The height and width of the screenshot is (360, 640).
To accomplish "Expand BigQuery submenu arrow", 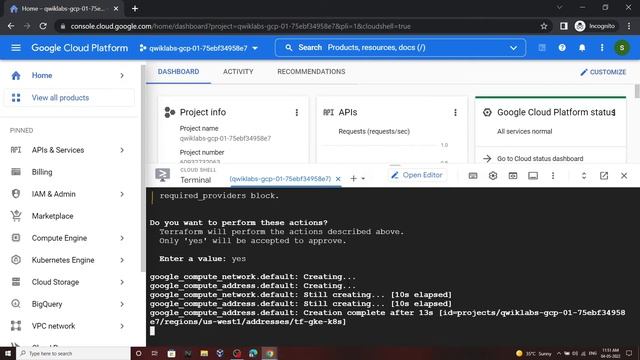I will click(122, 304).
